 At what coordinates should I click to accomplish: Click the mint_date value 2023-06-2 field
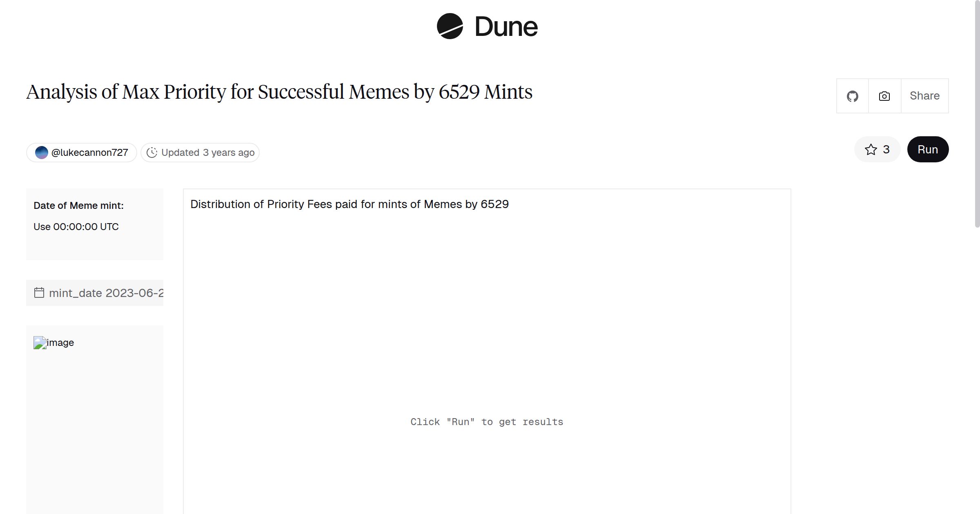pos(107,293)
